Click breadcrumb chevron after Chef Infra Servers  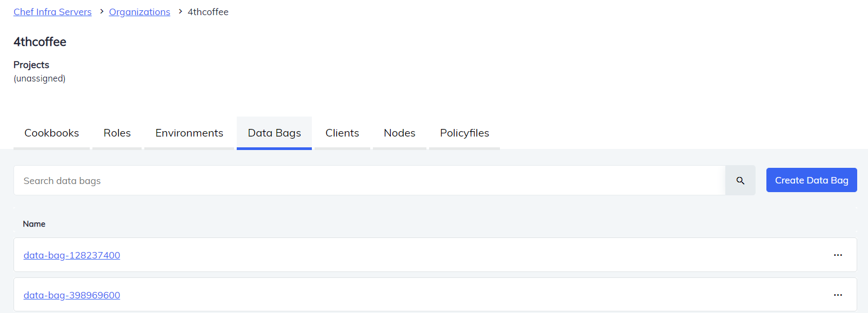(101, 11)
